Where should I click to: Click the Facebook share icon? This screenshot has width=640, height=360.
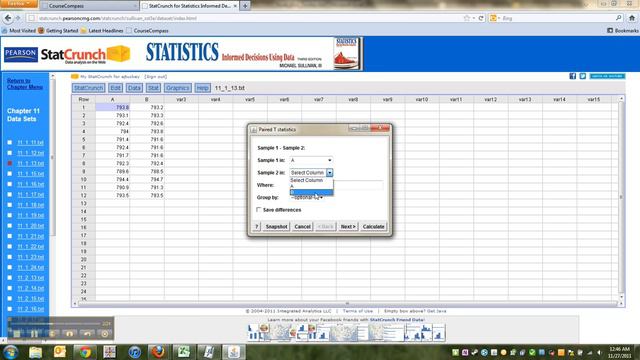[573, 76]
